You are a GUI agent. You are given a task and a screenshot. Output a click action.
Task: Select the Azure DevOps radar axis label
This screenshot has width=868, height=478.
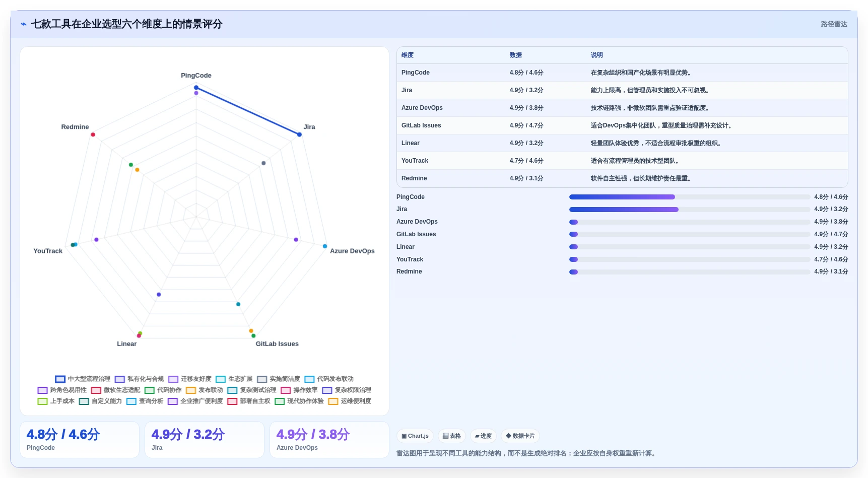[x=352, y=251]
